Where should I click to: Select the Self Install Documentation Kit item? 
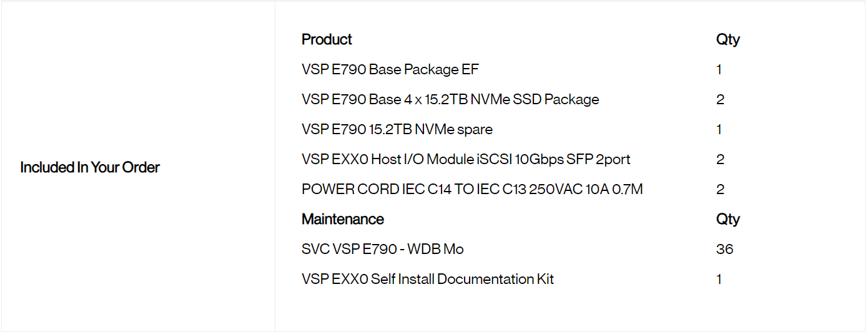427,279
